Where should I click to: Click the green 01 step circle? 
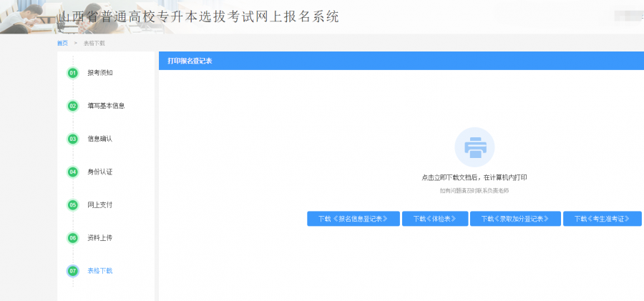click(x=72, y=73)
